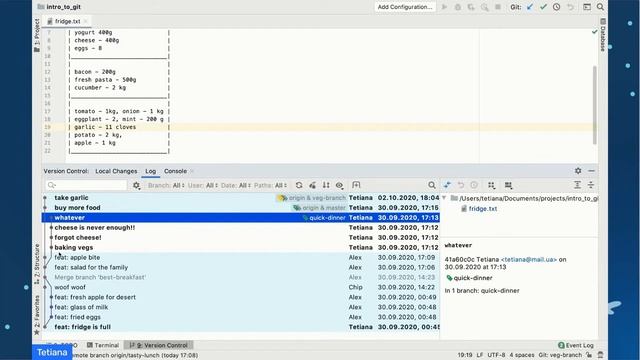Screen dimensions: 640x360
Task: Select the 'buy more food' commit row
Action: point(241,208)
